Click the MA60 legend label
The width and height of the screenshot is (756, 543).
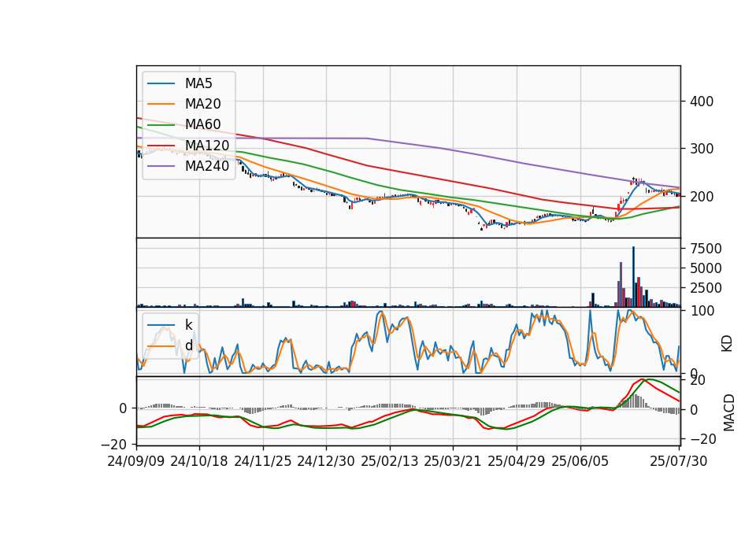pos(203,125)
